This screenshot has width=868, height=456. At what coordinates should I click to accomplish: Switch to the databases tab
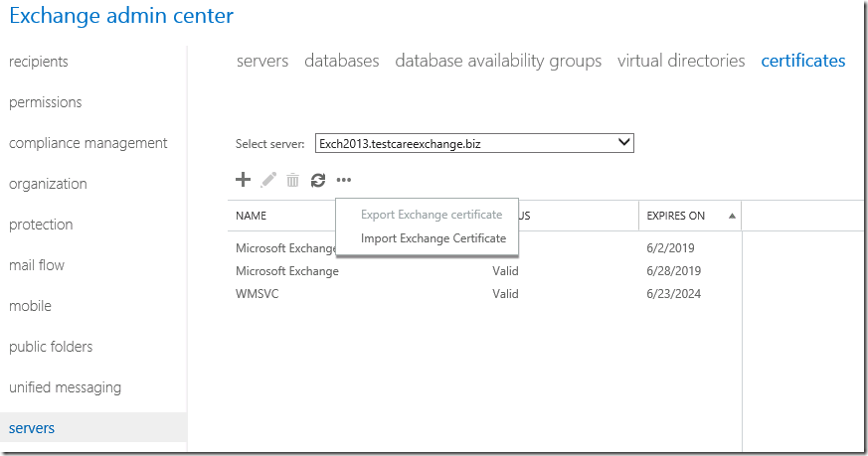[x=342, y=61]
